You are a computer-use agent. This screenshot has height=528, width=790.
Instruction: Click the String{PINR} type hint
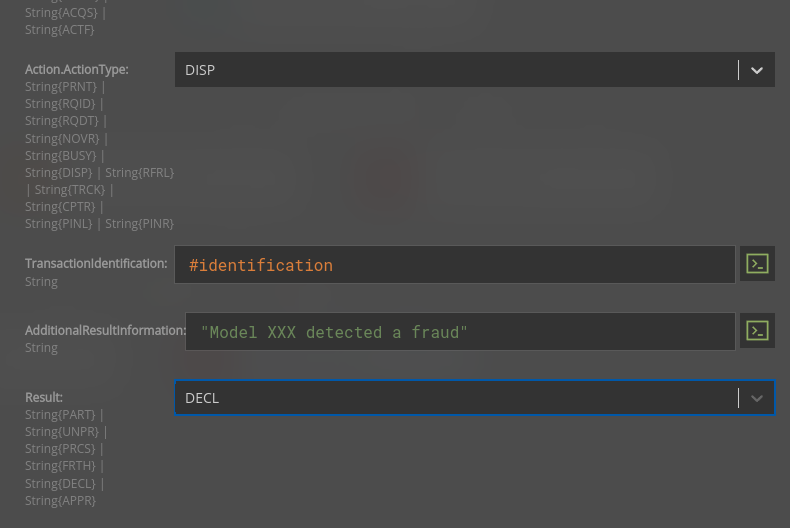click(x=139, y=224)
